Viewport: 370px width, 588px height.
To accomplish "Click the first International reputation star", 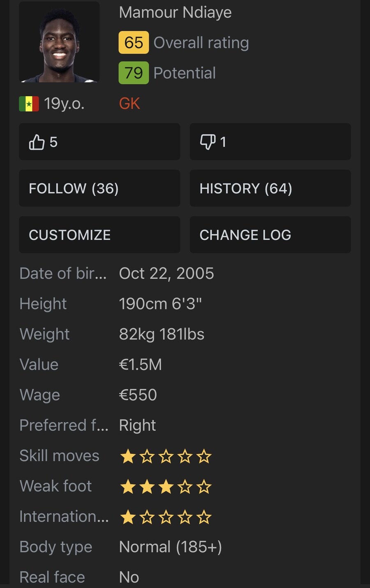I will pos(128,517).
